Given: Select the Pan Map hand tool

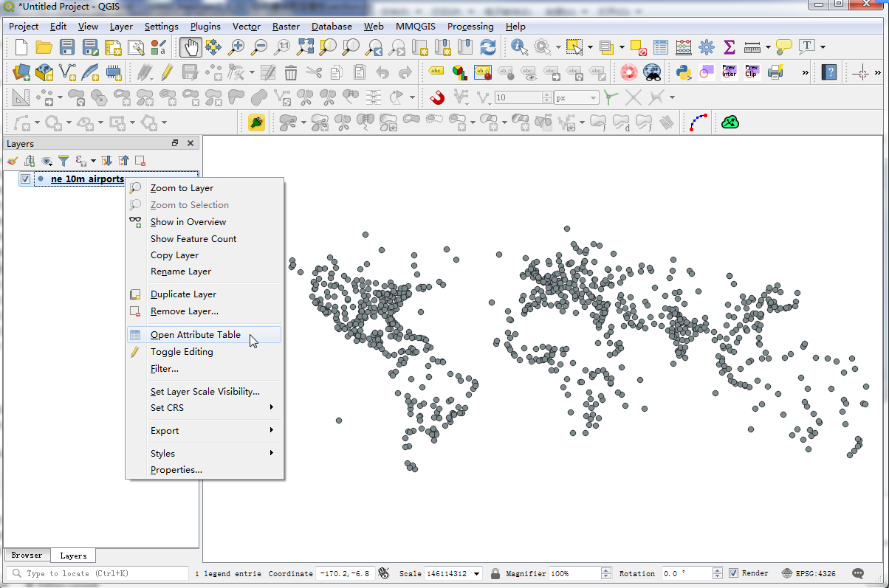Looking at the screenshot, I should point(190,47).
